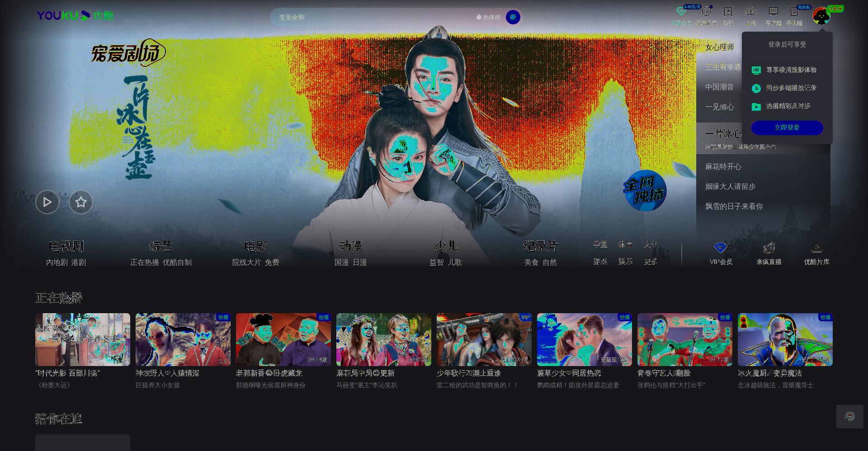Open the 关注 follow bookmark icon
The image size is (868, 451).
coord(728,12)
